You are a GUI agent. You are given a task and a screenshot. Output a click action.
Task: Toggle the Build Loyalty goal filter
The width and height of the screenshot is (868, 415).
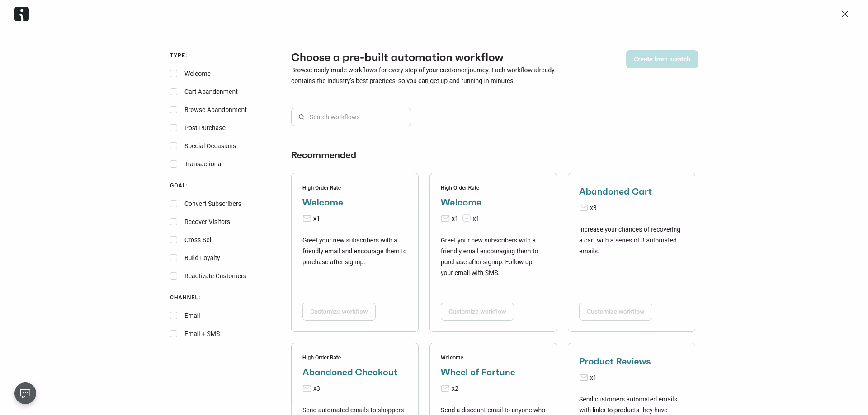coord(174,258)
